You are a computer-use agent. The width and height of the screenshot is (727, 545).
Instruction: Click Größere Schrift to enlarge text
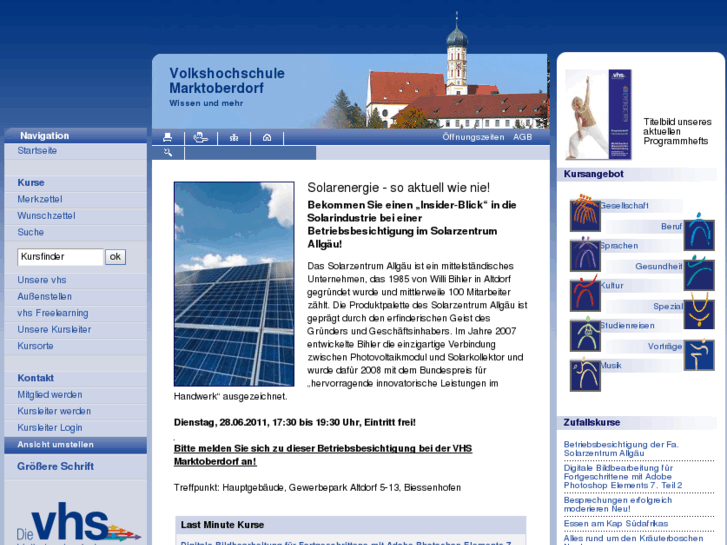pos(56,467)
